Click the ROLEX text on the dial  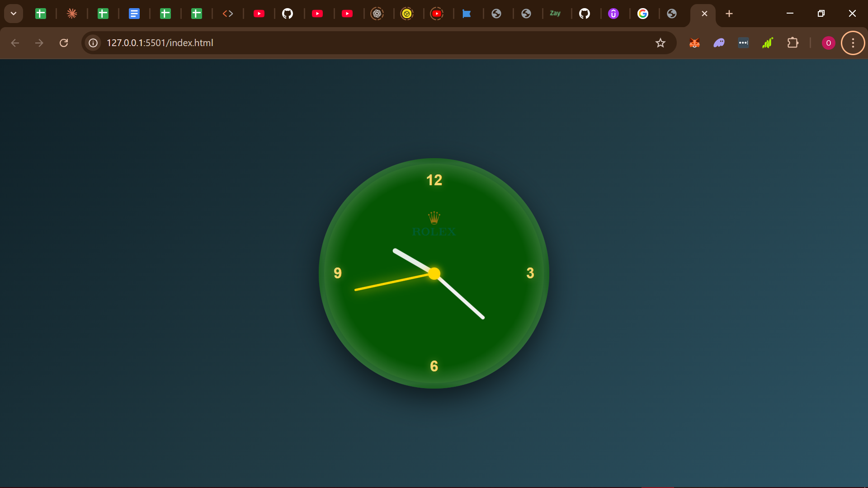pyautogui.click(x=434, y=232)
